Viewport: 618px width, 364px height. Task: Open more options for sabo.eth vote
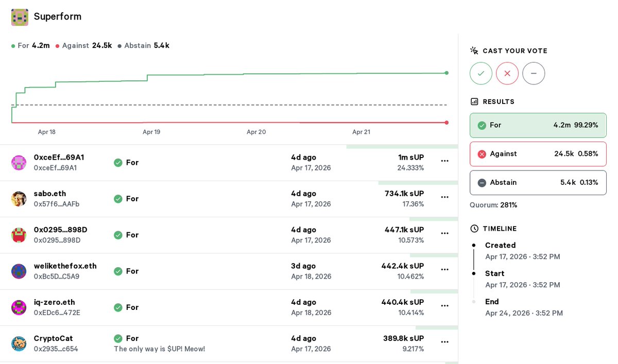point(445,197)
